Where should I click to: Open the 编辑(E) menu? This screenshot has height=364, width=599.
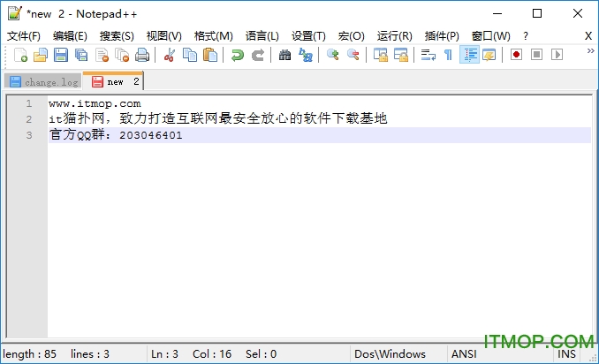point(71,36)
